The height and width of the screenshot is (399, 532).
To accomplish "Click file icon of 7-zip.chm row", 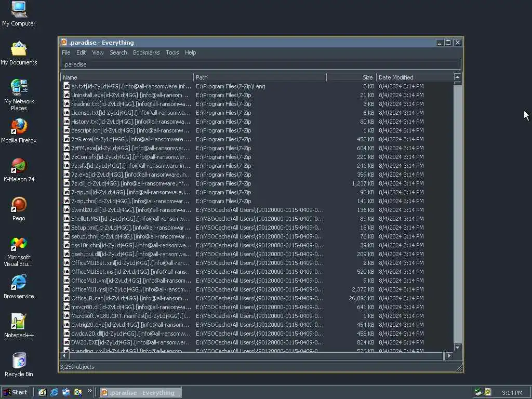I will (x=66, y=201).
